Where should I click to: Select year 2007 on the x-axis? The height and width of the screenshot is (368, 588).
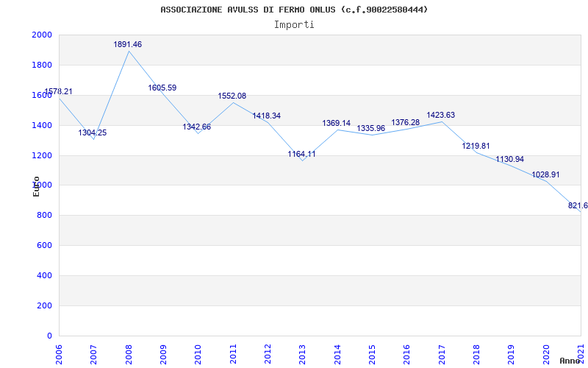tap(94, 355)
